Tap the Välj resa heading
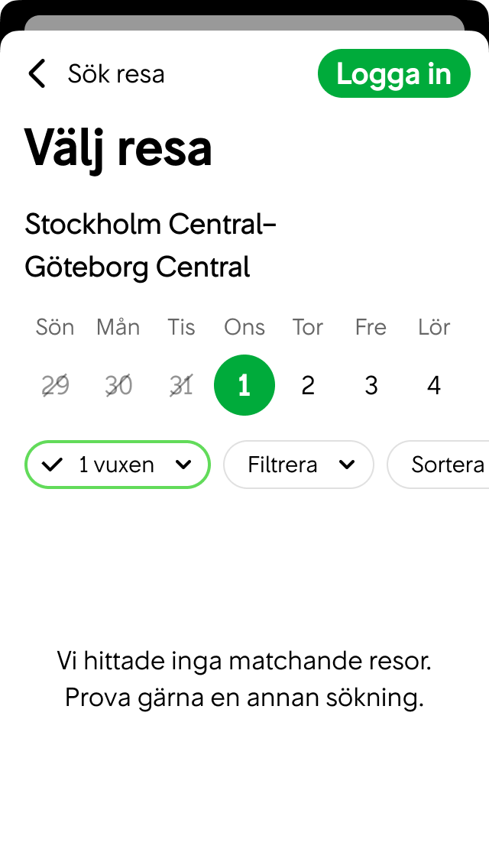The width and height of the screenshot is (489, 868). [x=118, y=147]
